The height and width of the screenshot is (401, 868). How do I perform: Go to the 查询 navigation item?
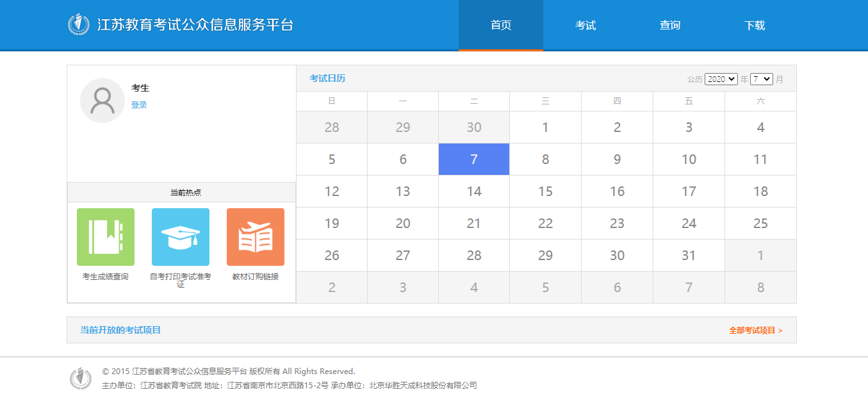point(670,26)
